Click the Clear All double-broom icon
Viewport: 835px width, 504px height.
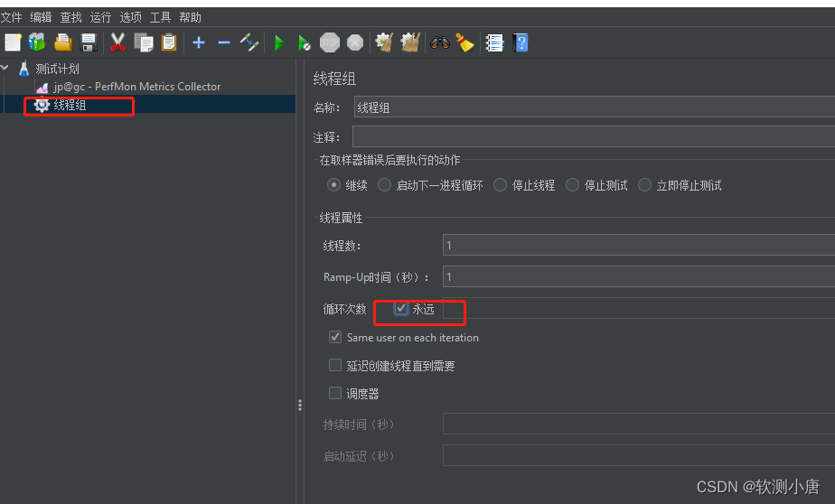click(410, 42)
